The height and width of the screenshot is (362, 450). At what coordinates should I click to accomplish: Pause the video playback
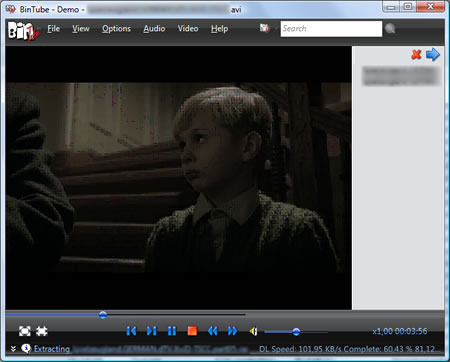(172, 331)
